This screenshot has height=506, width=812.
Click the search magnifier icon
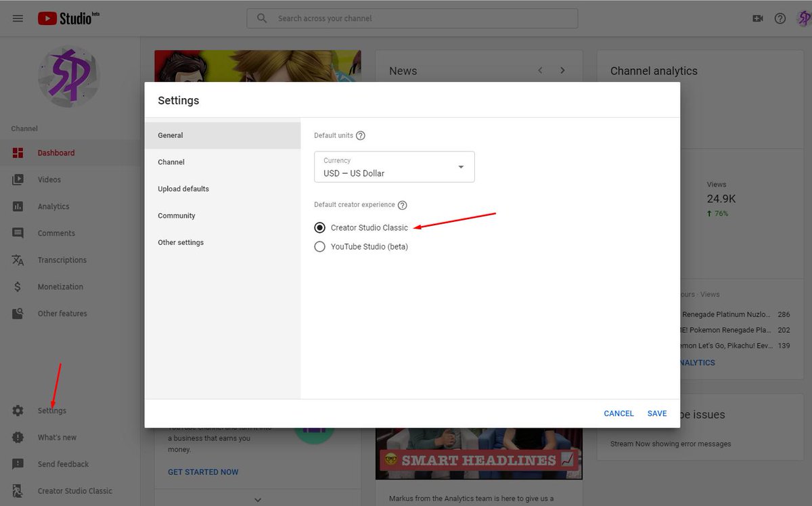click(x=262, y=18)
